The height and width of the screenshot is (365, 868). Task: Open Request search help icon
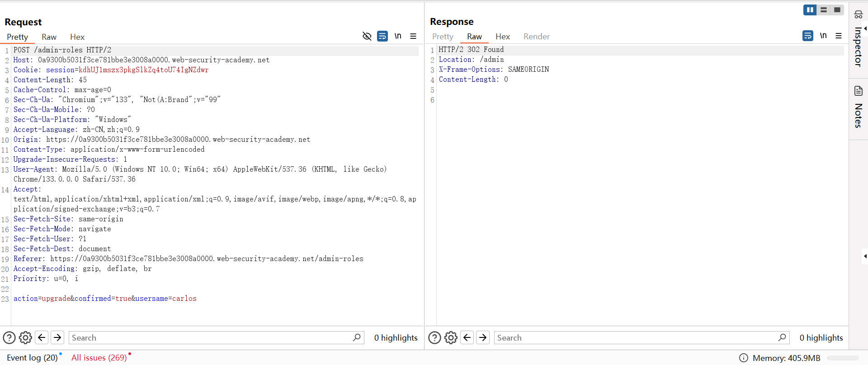click(9, 337)
